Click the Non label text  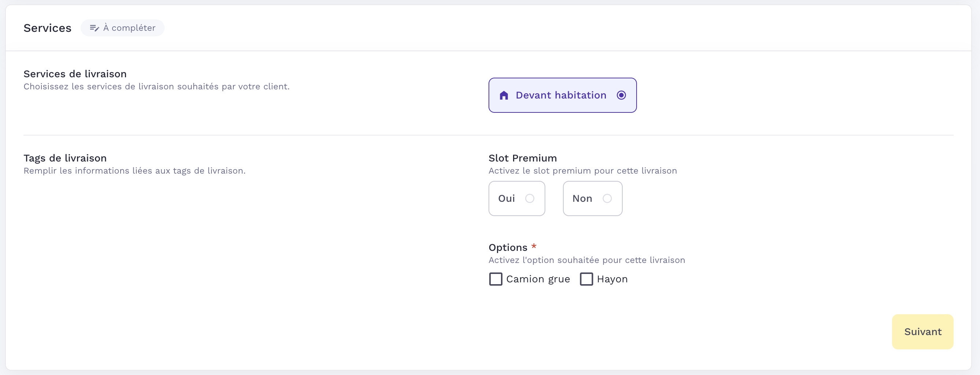click(x=582, y=198)
